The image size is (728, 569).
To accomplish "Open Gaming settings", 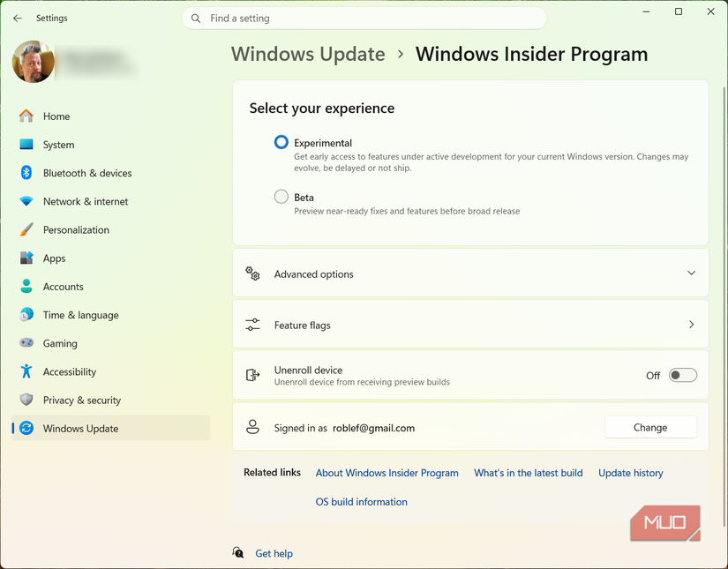I will (x=111, y=342).
